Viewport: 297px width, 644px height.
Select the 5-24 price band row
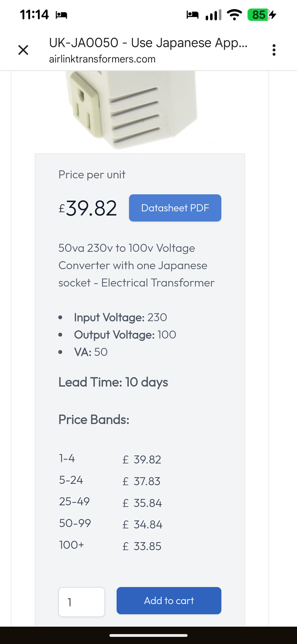coord(110,481)
